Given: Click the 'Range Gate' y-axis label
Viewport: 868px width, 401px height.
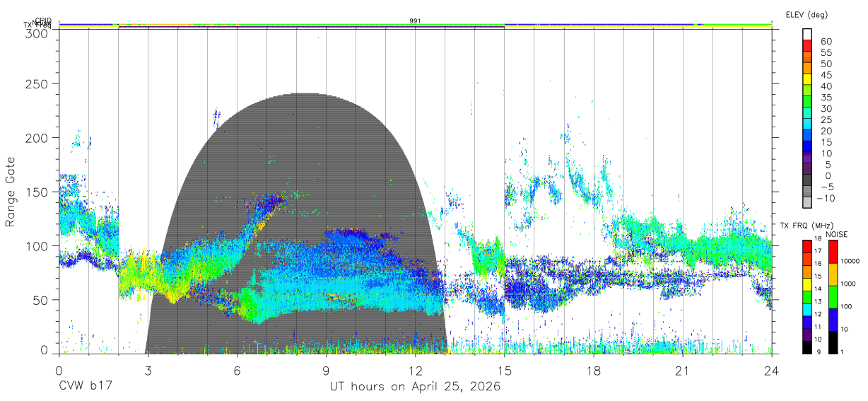Looking at the screenshot, I should [11, 192].
